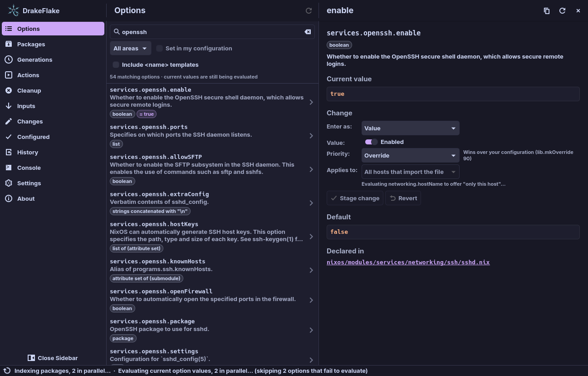The height and width of the screenshot is (376, 588).
Task: Toggle Set in my configuration checkbox
Action: (x=160, y=48)
